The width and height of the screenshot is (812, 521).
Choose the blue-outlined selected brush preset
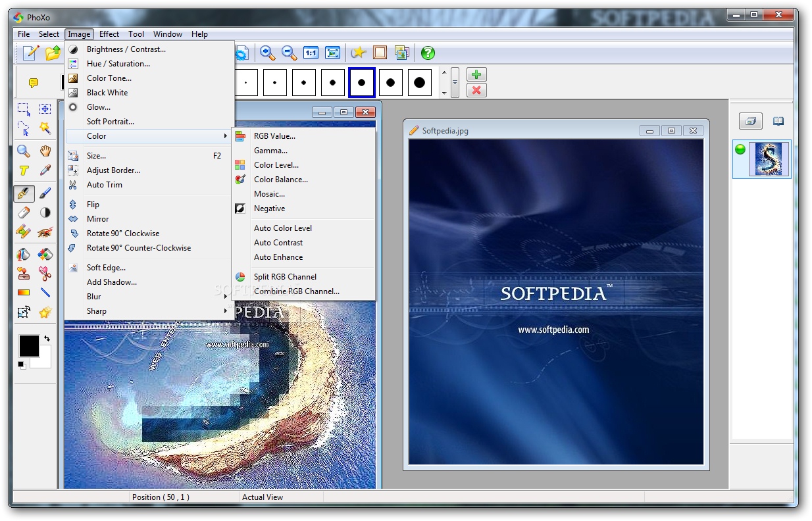[x=362, y=83]
